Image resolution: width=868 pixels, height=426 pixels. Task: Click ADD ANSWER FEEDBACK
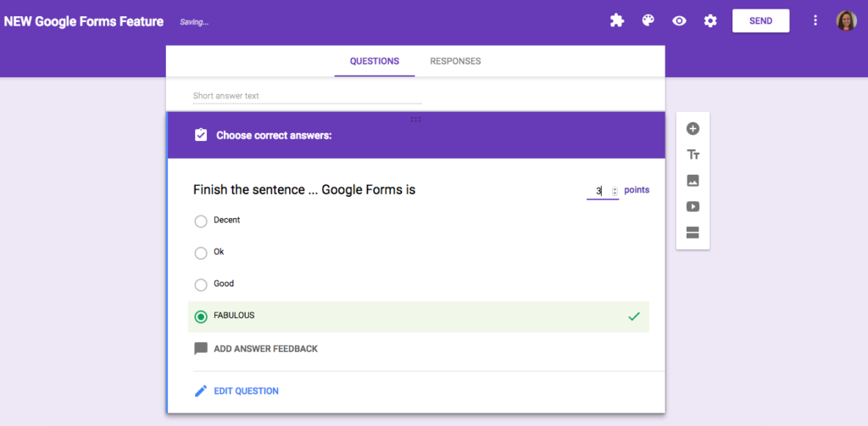coord(265,349)
